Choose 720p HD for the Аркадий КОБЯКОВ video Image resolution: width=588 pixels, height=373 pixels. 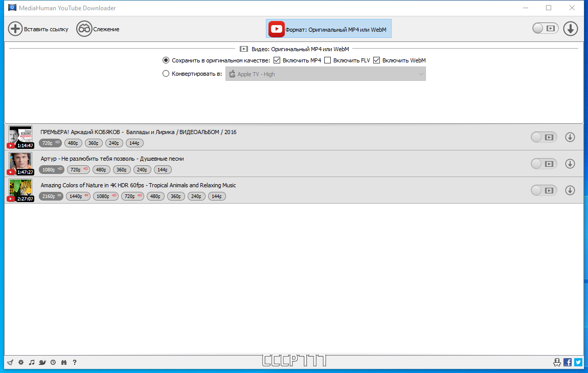coord(50,143)
